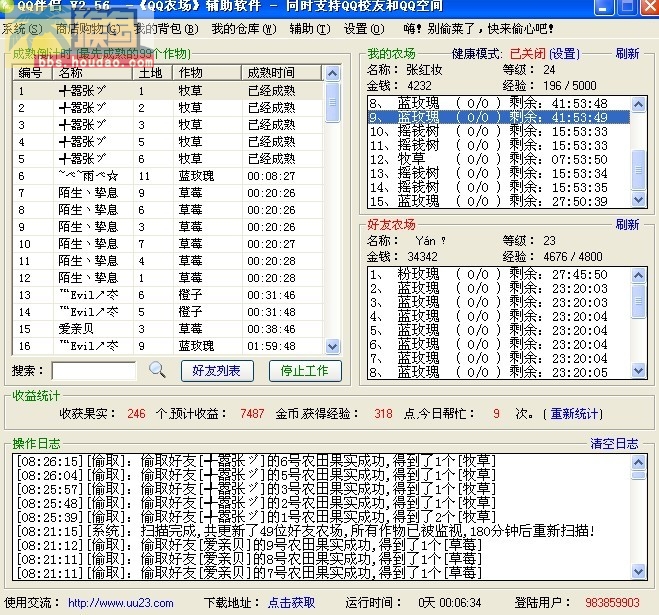Sort by 编号 column header
This screenshot has height=615, width=659.
pos(32,73)
